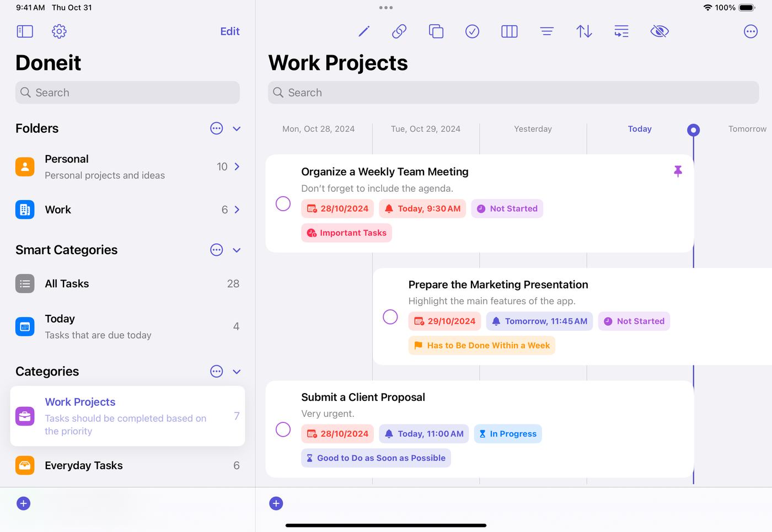This screenshot has height=532, width=772.
Task: Select Work Projects category
Action: [127, 416]
